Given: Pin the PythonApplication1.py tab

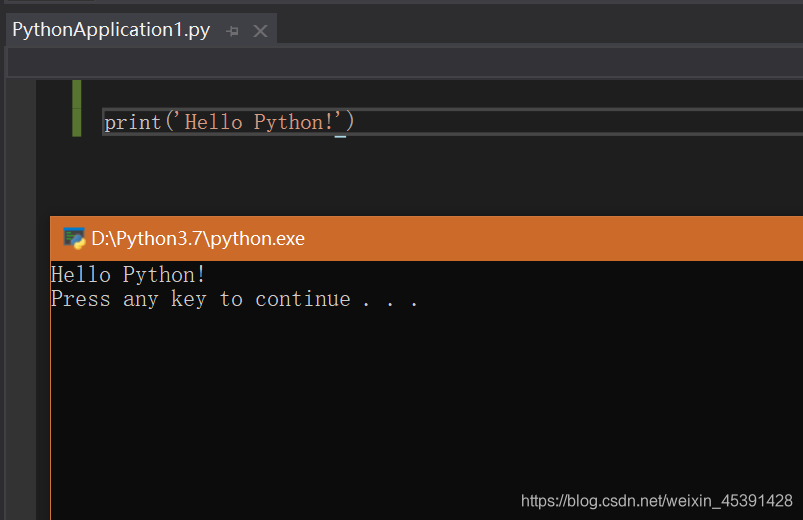Looking at the screenshot, I should tap(233, 31).
